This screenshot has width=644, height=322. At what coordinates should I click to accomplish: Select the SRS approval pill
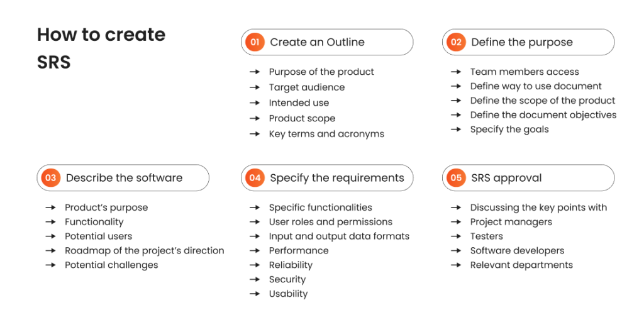[x=528, y=178]
